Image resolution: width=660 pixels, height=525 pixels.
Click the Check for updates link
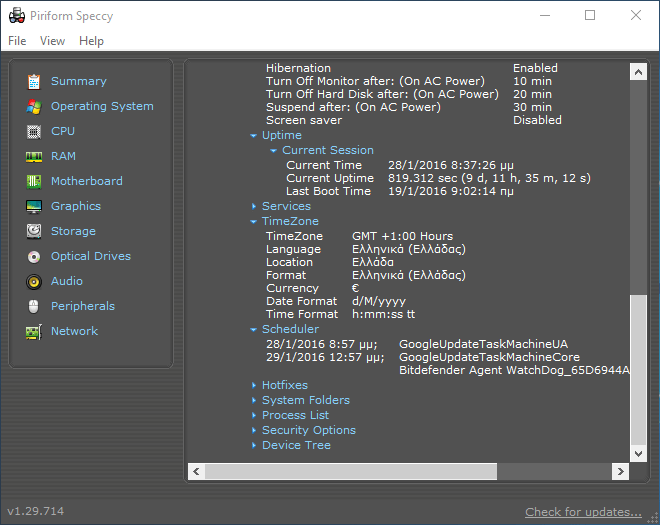pos(583,512)
